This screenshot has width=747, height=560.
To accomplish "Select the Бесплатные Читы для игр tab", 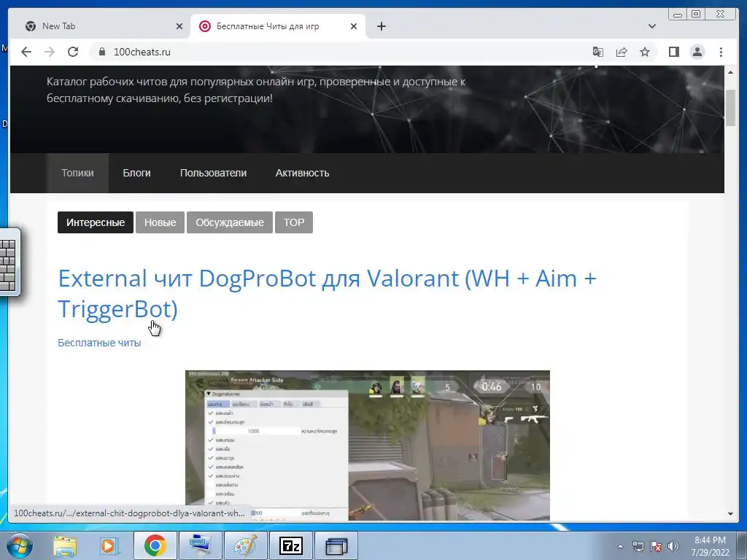I will pos(278,27).
